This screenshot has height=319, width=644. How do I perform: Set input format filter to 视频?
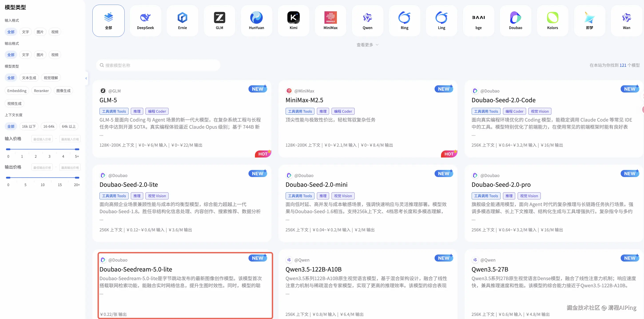click(55, 32)
